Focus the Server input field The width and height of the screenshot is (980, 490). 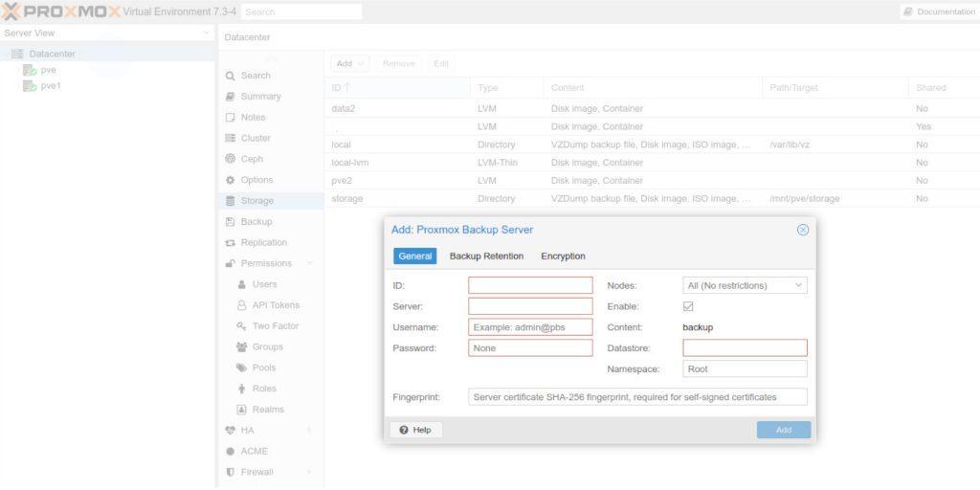point(530,306)
